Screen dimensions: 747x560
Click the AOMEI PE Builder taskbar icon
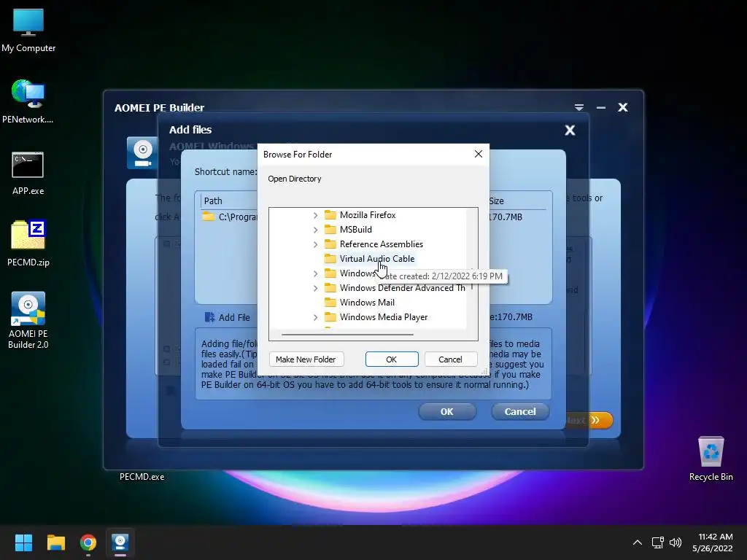pyautogui.click(x=120, y=542)
